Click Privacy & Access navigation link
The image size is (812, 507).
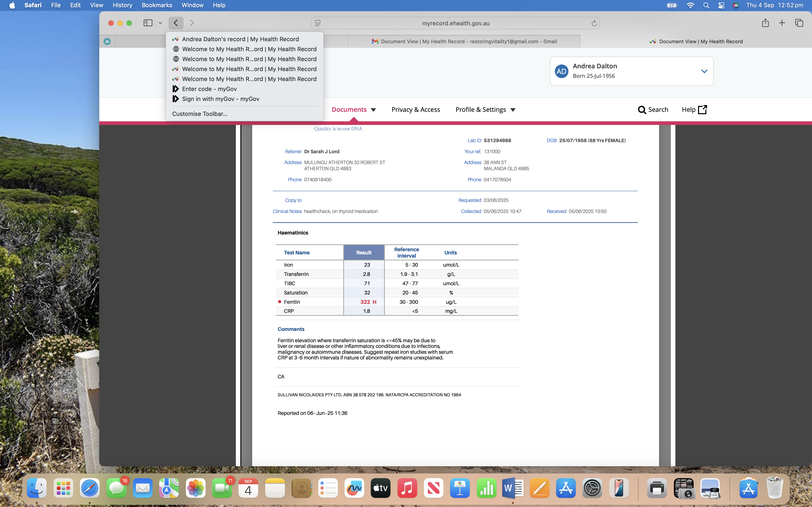[x=415, y=110]
